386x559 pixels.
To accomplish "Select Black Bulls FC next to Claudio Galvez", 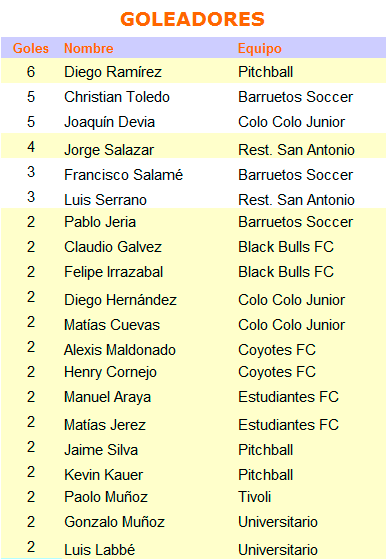I will pos(286,247).
